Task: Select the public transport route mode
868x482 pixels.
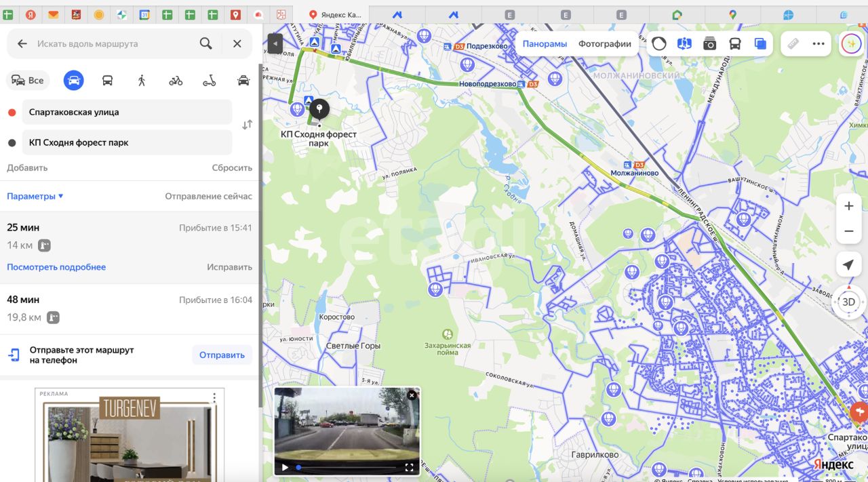Action: 107,81
